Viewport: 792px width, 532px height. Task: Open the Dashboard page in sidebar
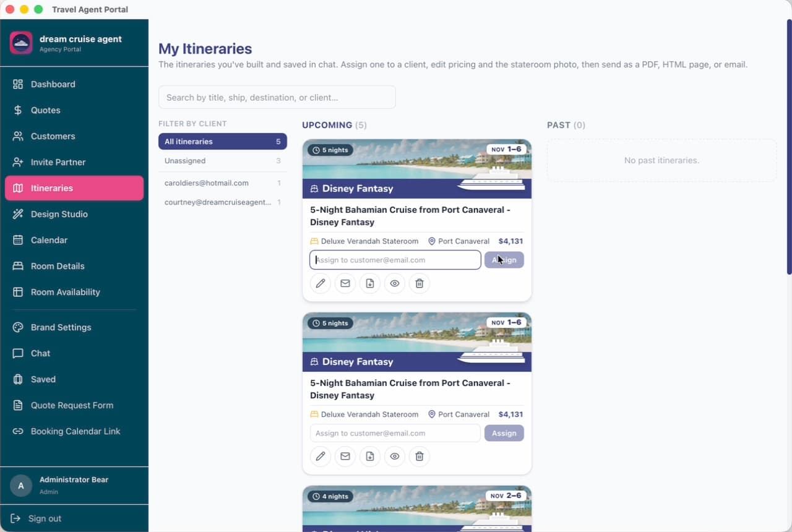74,84
